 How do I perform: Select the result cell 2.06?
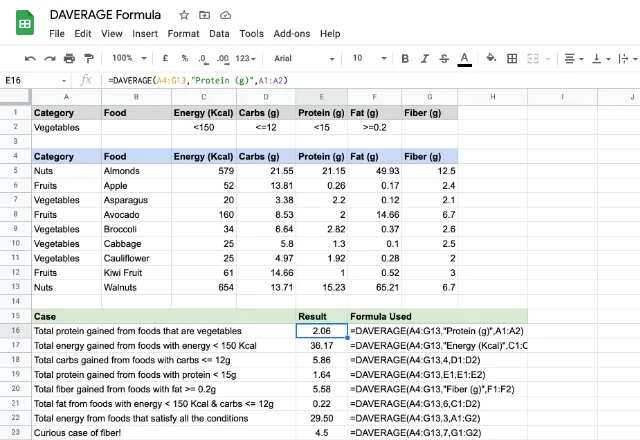(x=322, y=331)
